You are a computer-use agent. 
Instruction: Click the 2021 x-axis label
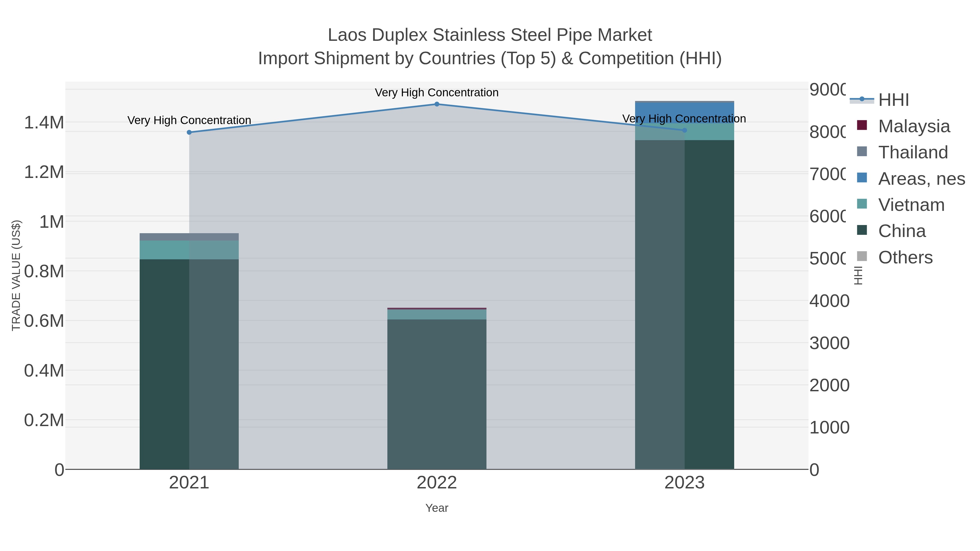[189, 483]
